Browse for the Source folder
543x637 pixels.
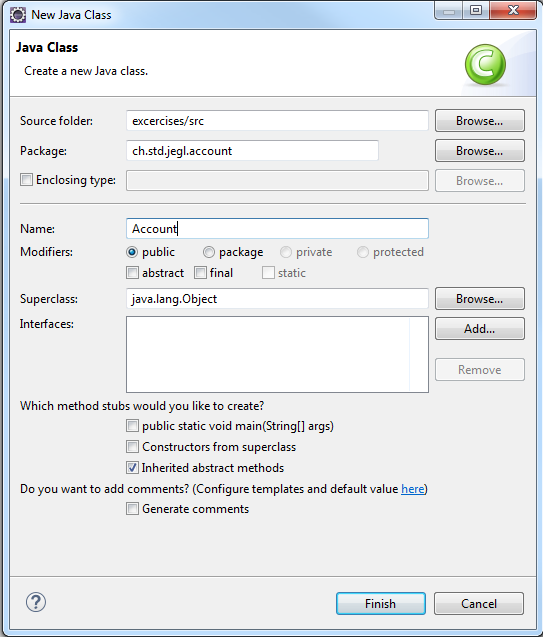(x=480, y=121)
